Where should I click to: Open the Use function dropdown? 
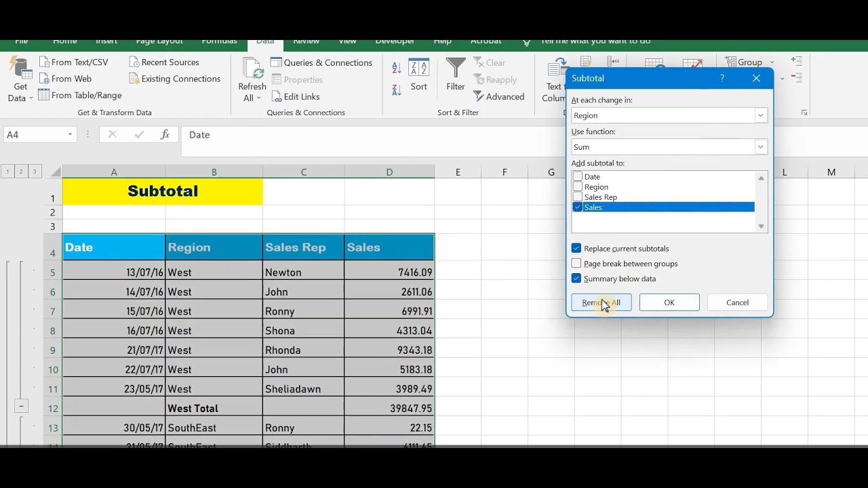click(x=761, y=147)
